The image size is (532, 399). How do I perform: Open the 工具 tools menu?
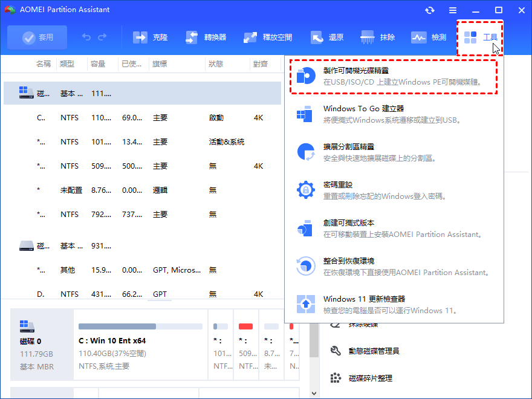(480, 37)
